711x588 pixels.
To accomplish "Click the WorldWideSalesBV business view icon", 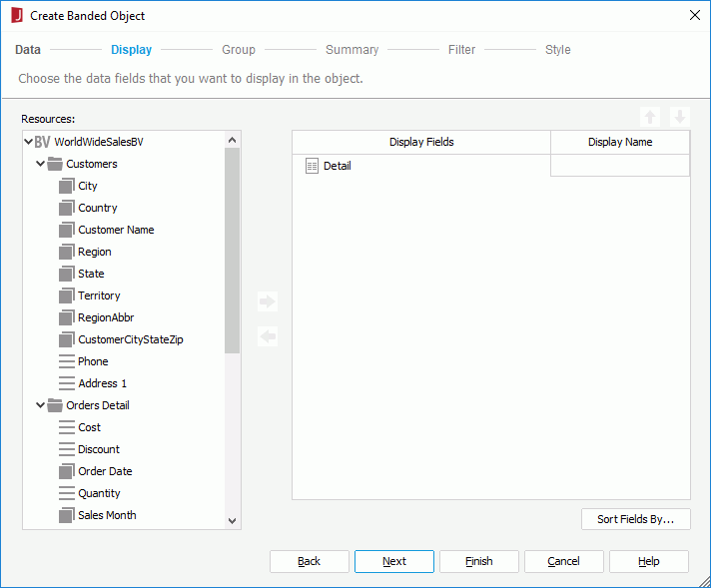I will (x=42, y=142).
